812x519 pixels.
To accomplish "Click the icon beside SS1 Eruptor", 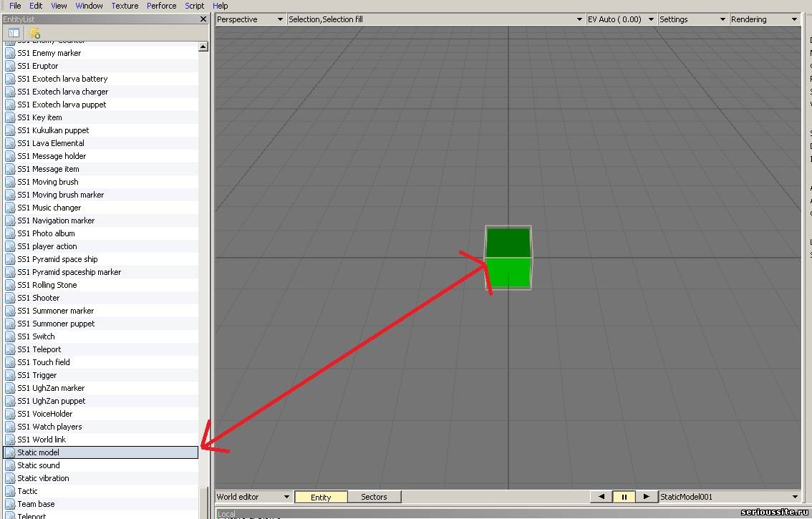I will (10, 66).
